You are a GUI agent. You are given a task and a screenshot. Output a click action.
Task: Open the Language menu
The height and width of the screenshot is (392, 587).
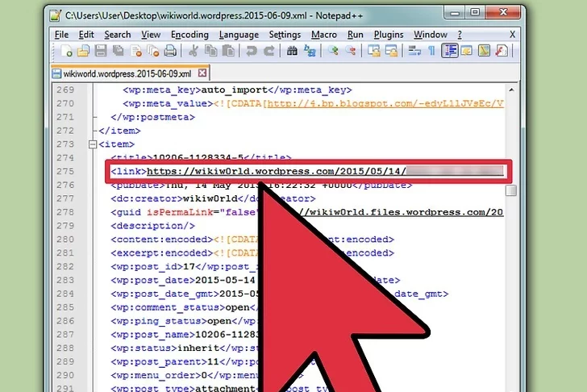238,35
